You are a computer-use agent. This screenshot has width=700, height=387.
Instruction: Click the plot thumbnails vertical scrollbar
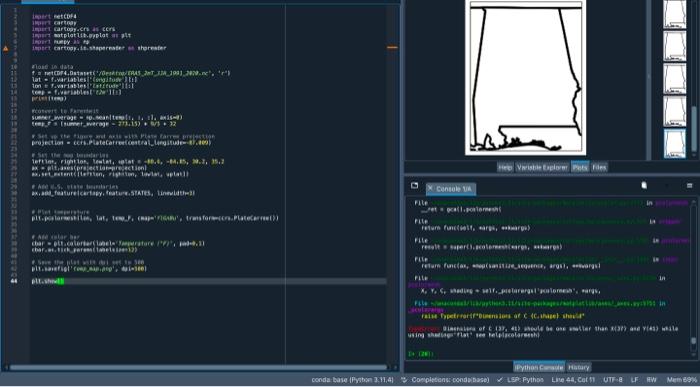click(x=694, y=129)
